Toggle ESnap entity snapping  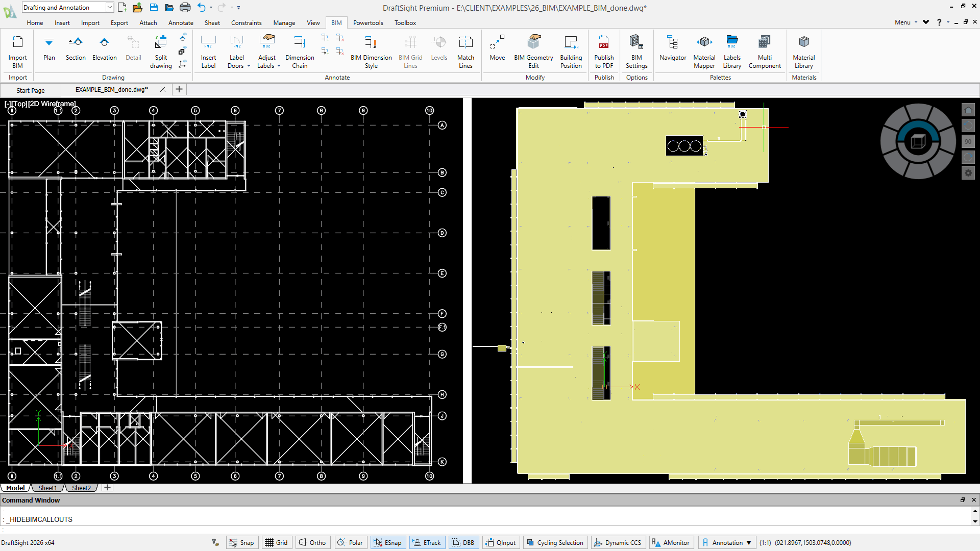coord(388,542)
